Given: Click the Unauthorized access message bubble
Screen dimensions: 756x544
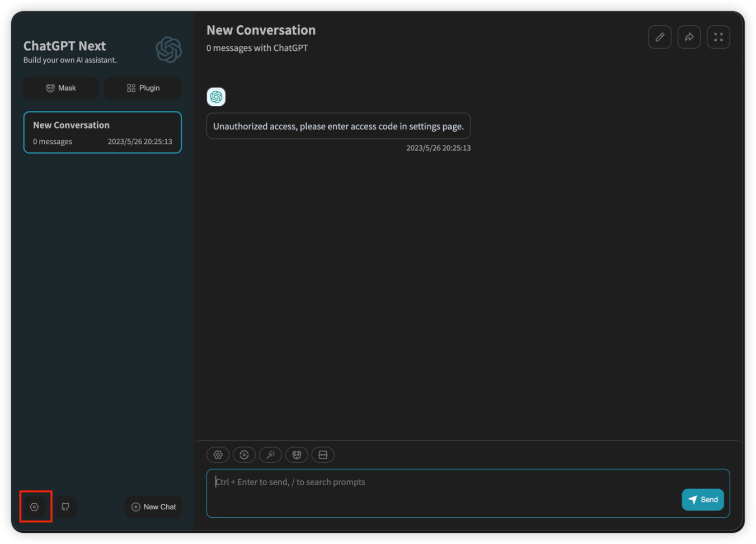Looking at the screenshot, I should pyautogui.click(x=339, y=126).
